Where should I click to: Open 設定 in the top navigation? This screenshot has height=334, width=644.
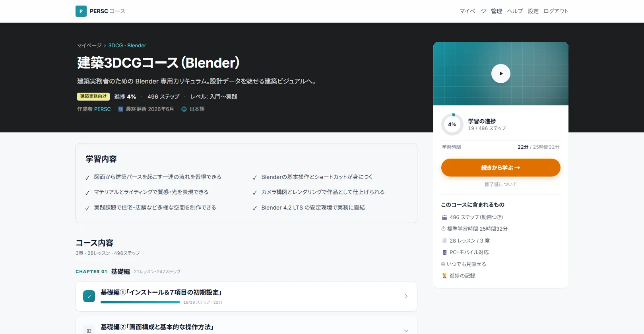tap(533, 11)
